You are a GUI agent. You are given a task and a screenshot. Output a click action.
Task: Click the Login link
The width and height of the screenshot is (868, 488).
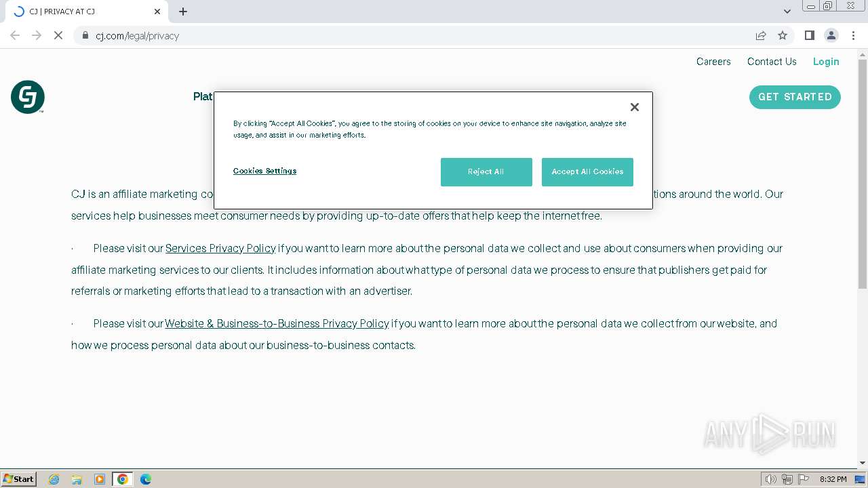[x=826, y=62]
